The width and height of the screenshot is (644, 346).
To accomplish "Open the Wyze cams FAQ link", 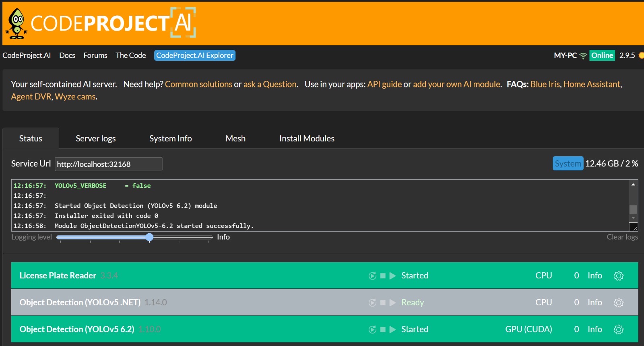I will click(x=75, y=97).
